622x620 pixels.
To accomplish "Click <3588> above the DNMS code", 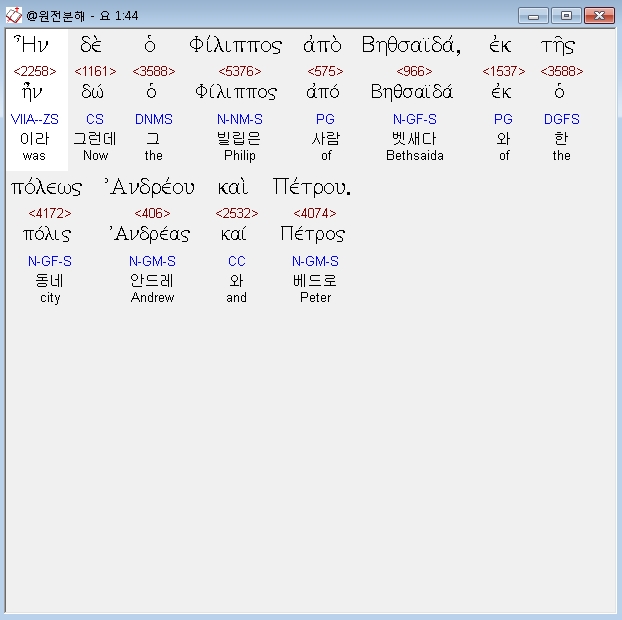I will pyautogui.click(x=154, y=71).
